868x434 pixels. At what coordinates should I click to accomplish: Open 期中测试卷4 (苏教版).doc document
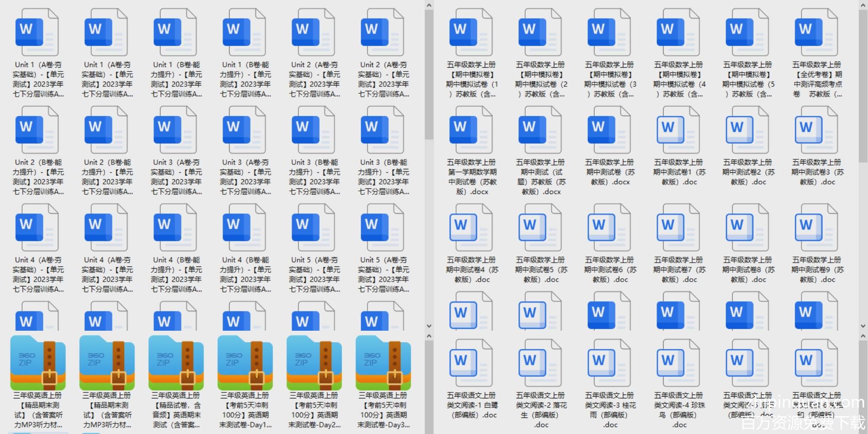point(471,228)
